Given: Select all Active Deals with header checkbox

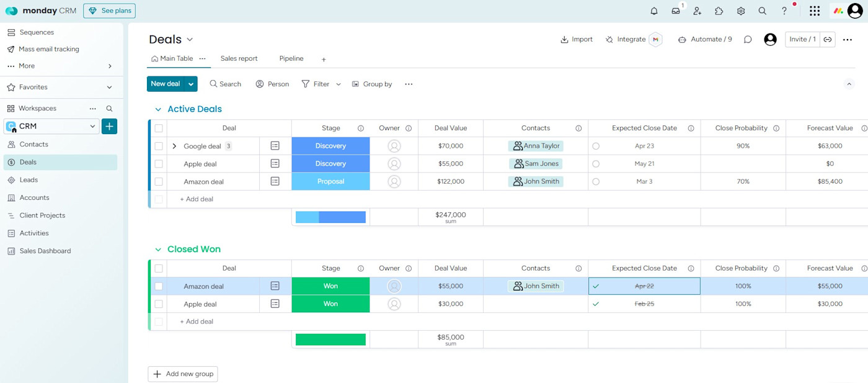Looking at the screenshot, I should tap(159, 128).
